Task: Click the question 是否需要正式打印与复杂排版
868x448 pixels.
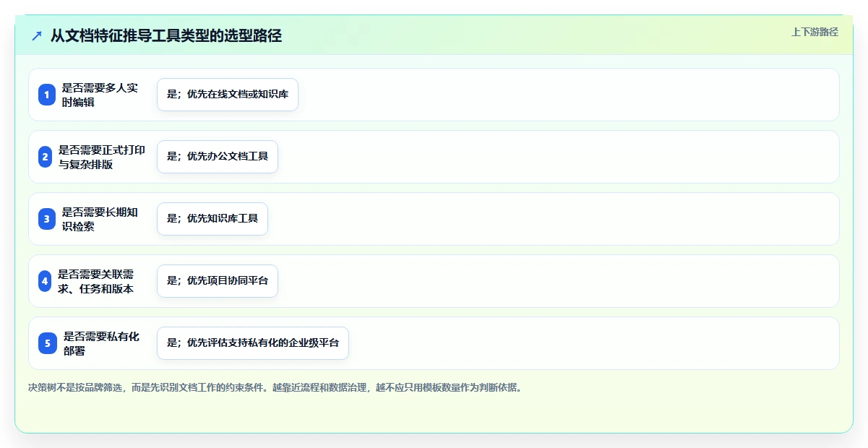Action: 102,157
